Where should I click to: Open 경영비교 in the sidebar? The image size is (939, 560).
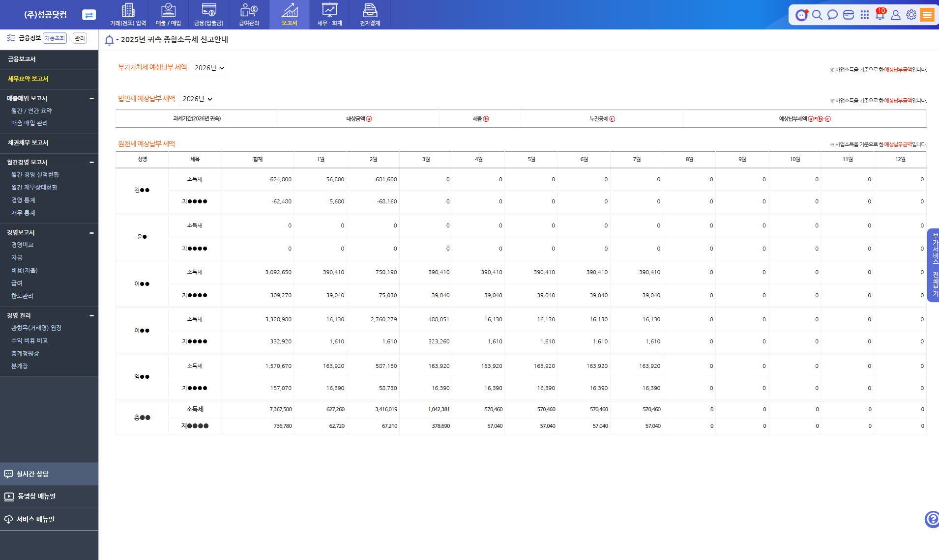(x=22, y=245)
